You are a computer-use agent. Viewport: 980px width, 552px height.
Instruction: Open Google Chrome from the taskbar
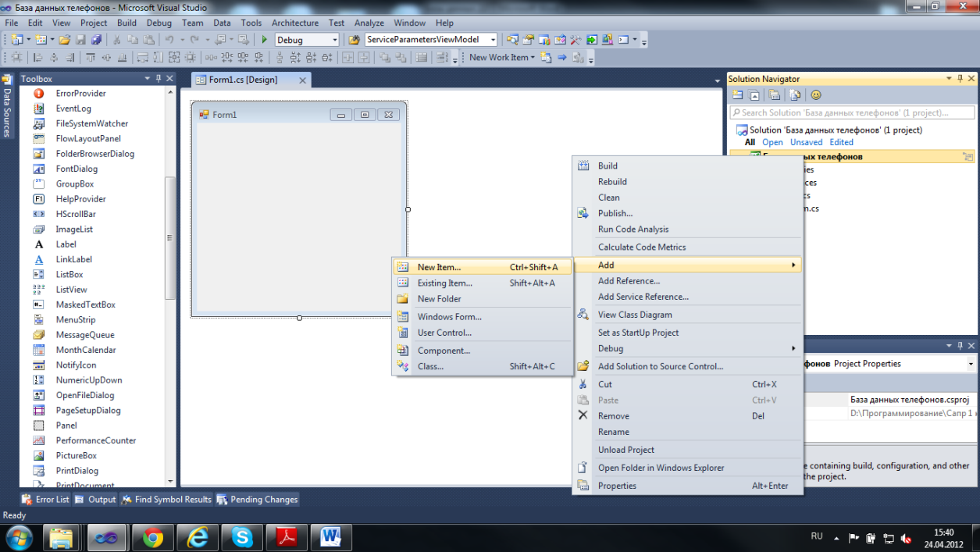click(153, 537)
